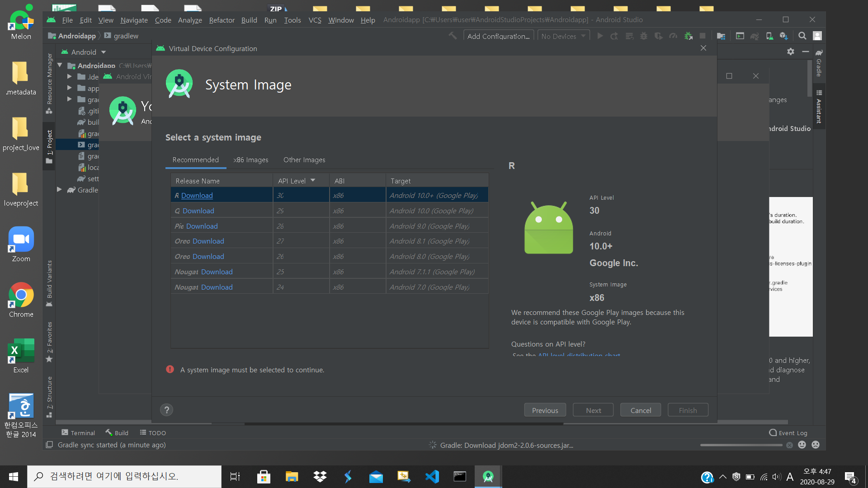The width and height of the screenshot is (868, 488).
Task: Open the SDK Manager toolbar icon
Action: (x=783, y=36)
